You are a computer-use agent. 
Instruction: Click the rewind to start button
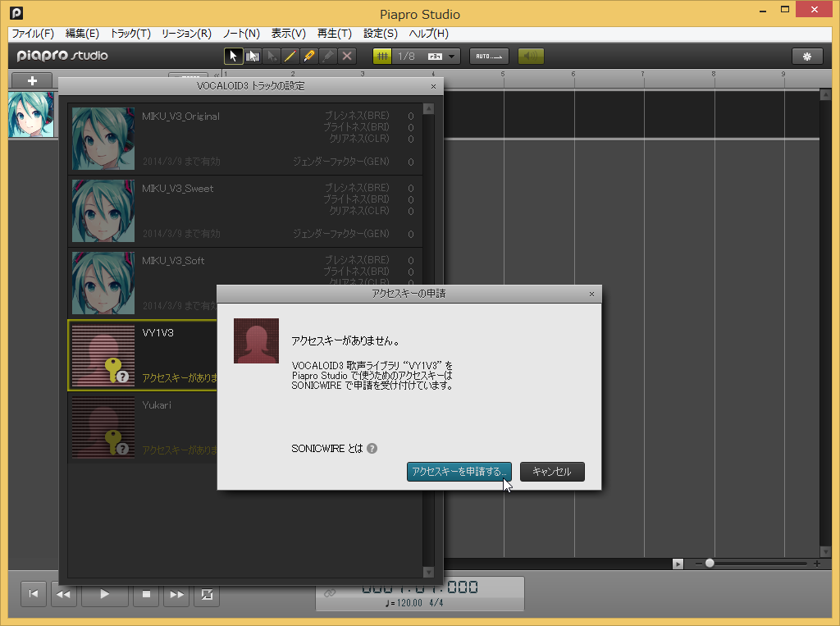coord(33,594)
